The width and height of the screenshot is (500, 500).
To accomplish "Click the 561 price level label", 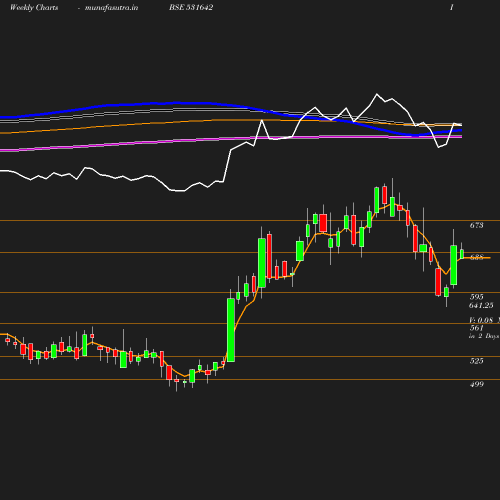I will click(x=476, y=328).
